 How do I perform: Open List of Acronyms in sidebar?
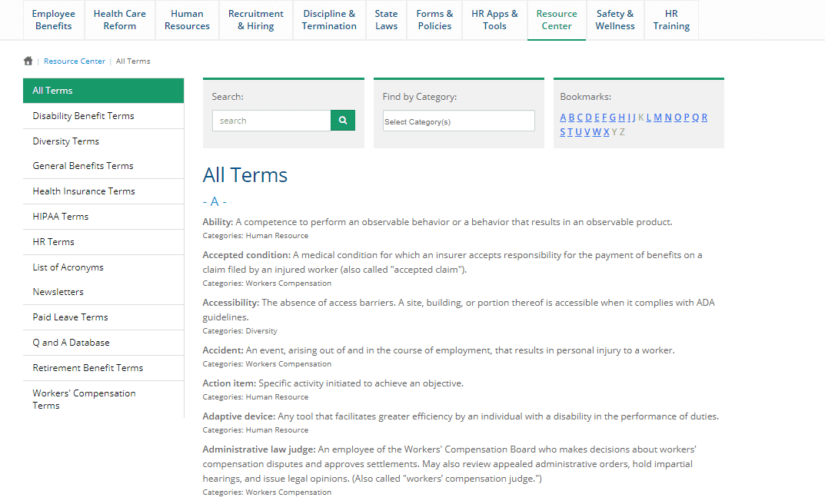point(104,267)
